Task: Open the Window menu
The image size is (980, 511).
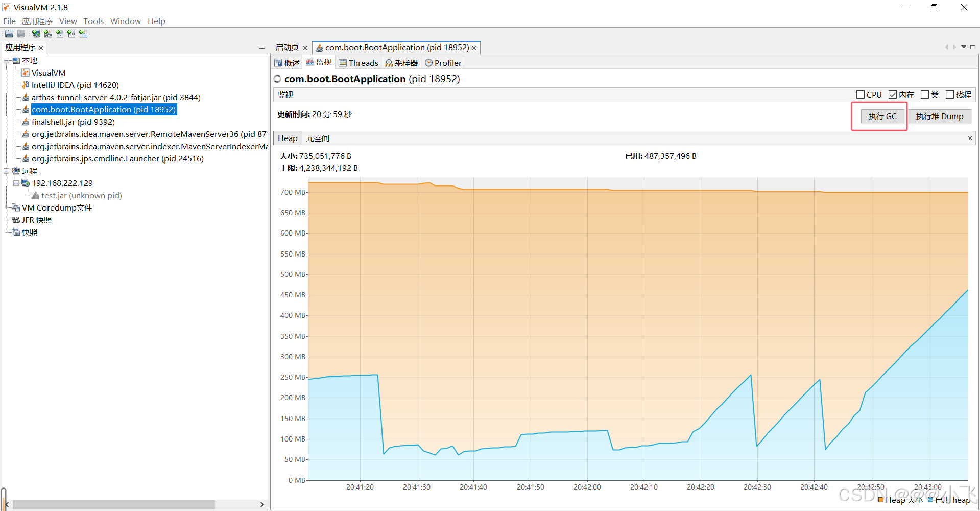Action: click(126, 21)
